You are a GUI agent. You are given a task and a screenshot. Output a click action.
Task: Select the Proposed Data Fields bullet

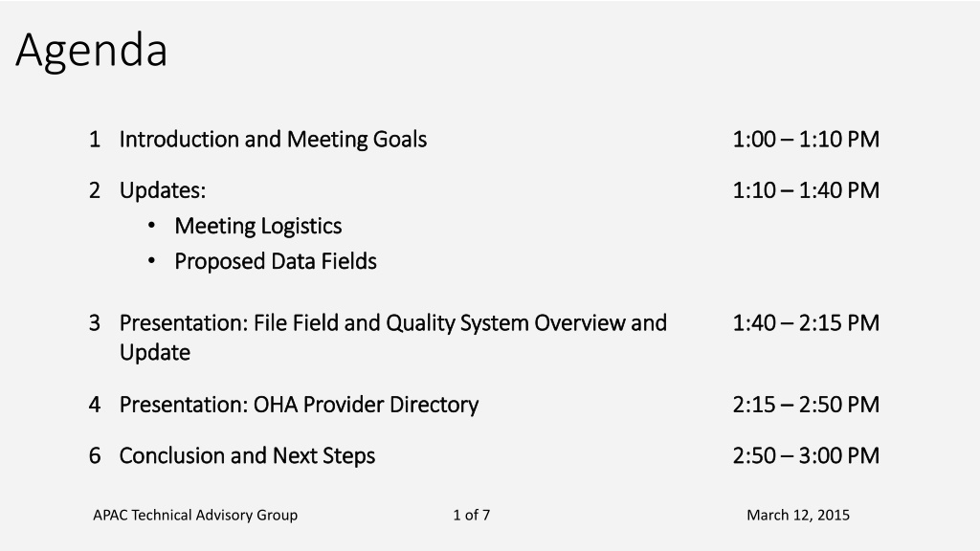tap(276, 262)
